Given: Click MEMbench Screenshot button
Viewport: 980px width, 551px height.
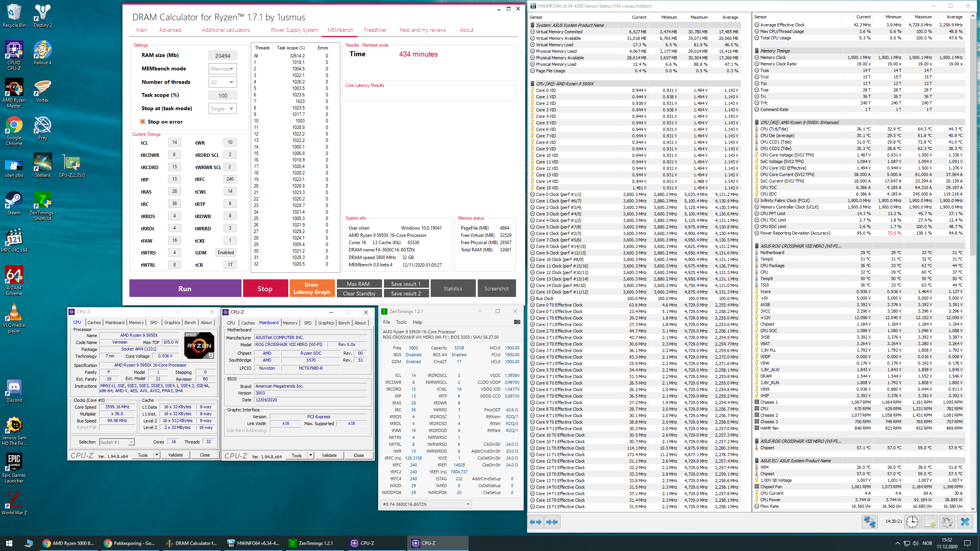Looking at the screenshot, I should coord(497,289).
